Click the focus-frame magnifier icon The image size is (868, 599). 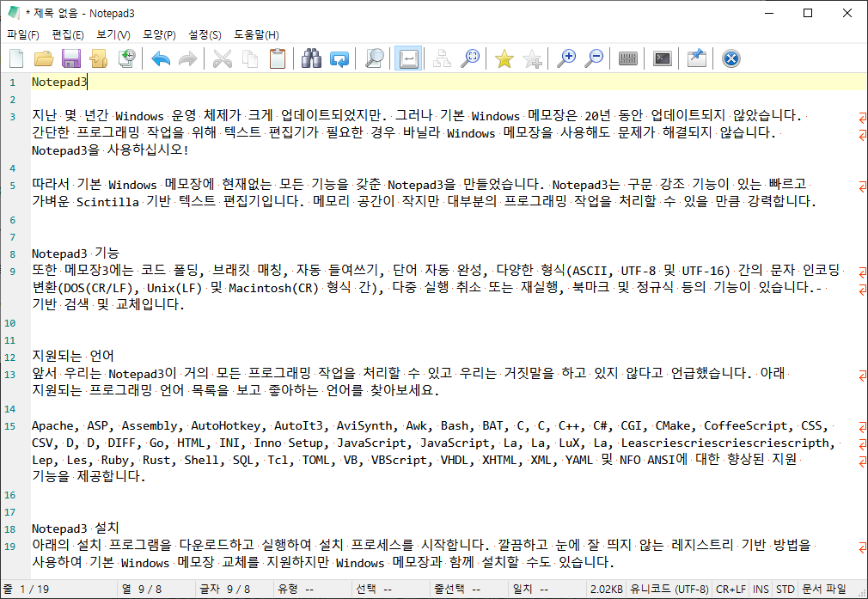tap(470, 58)
